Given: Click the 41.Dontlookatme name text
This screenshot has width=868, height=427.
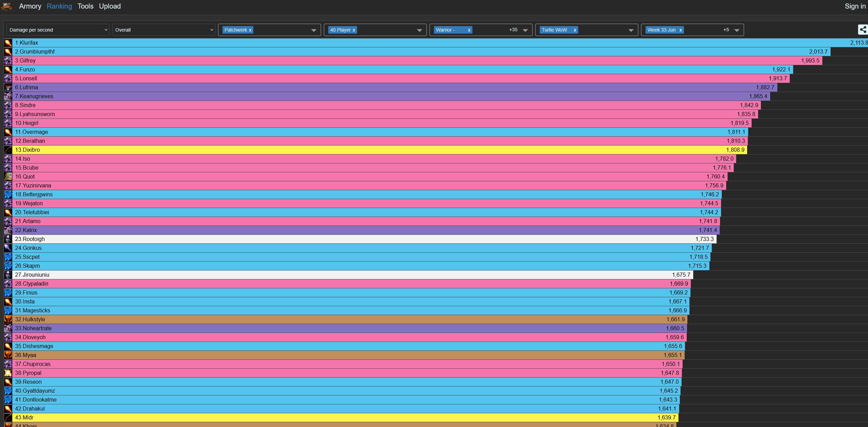Looking at the screenshot, I should coord(36,400).
